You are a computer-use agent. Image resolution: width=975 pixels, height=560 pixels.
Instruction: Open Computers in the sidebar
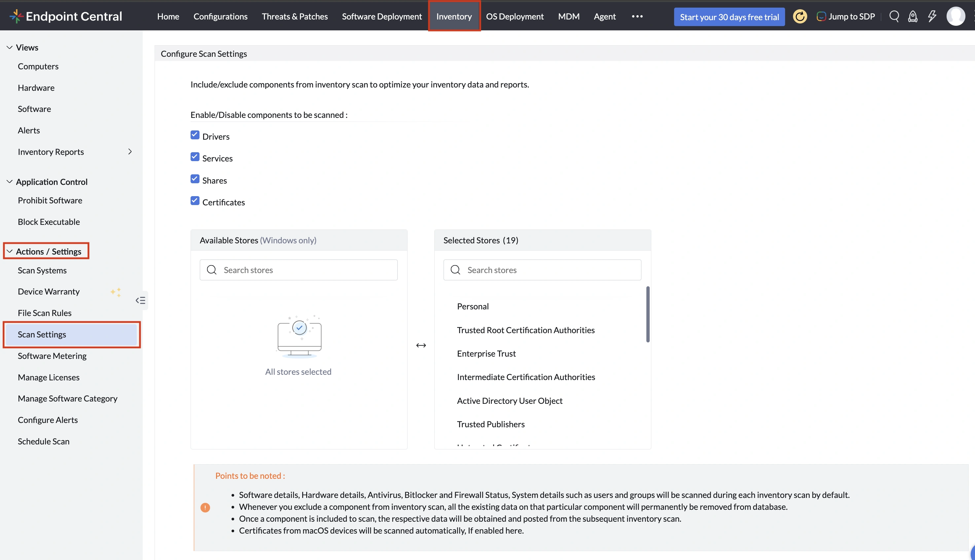tap(38, 66)
